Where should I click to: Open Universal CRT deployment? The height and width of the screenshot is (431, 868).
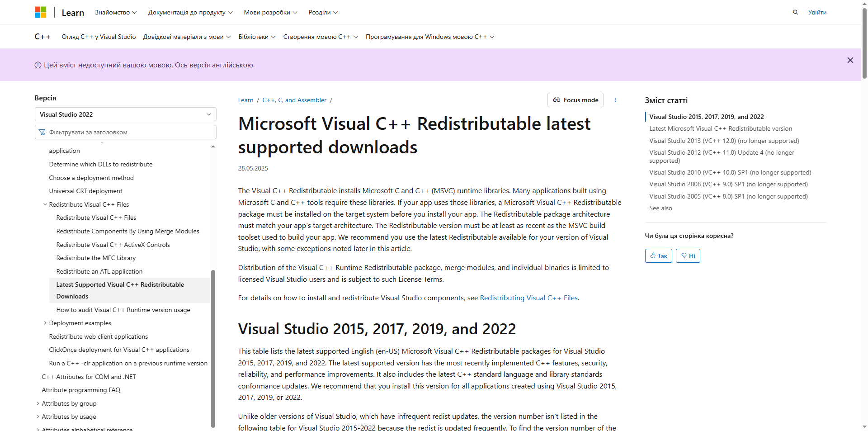85,191
